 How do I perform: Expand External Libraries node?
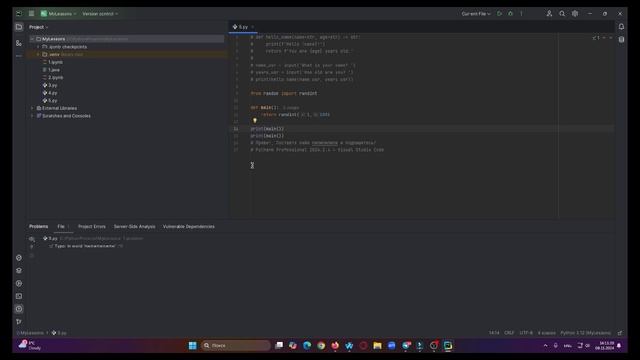click(32, 108)
